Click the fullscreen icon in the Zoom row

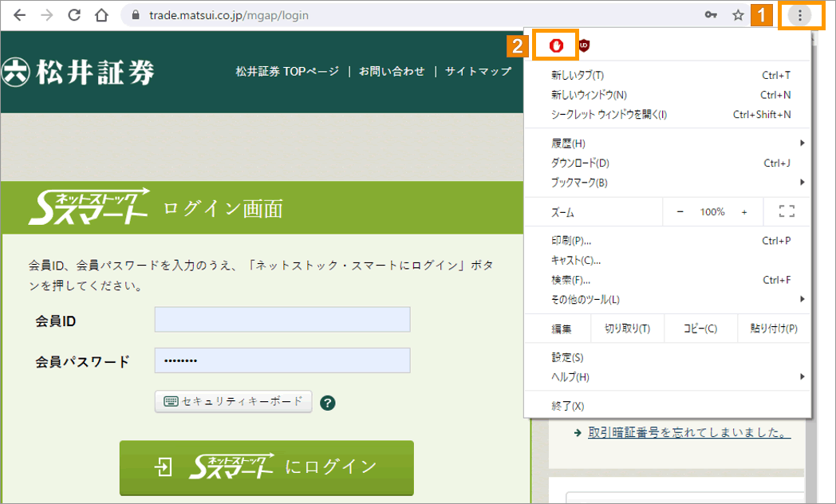[787, 211]
